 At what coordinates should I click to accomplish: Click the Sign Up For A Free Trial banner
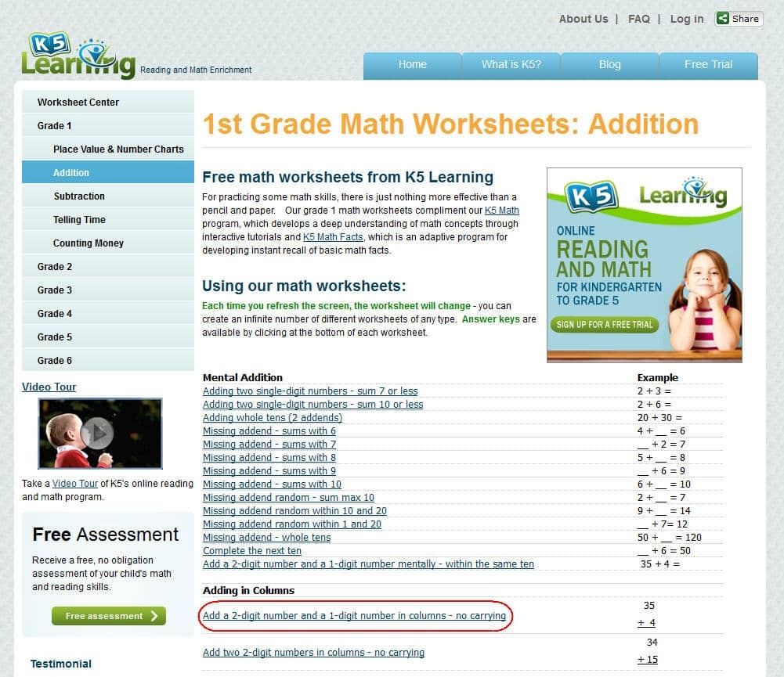604,324
